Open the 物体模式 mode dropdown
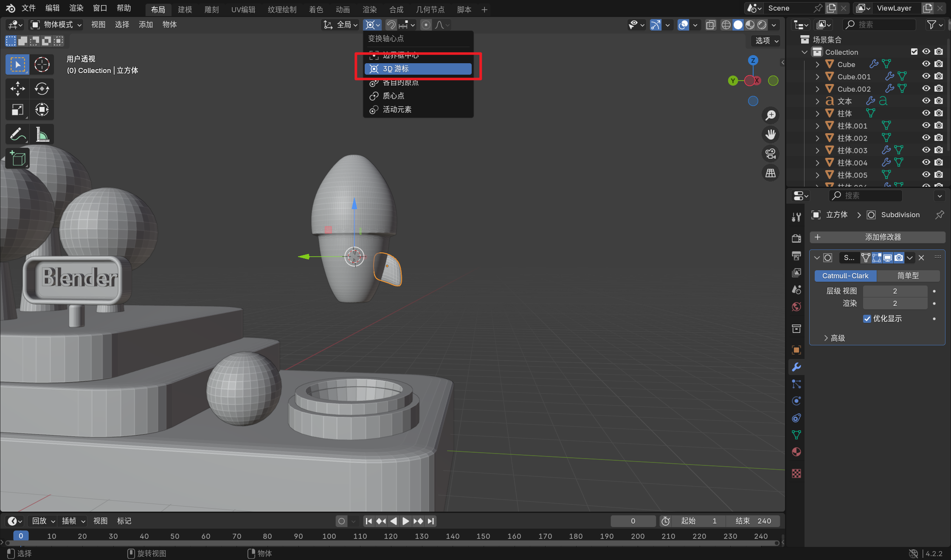The height and width of the screenshot is (560, 951). pos(56,25)
